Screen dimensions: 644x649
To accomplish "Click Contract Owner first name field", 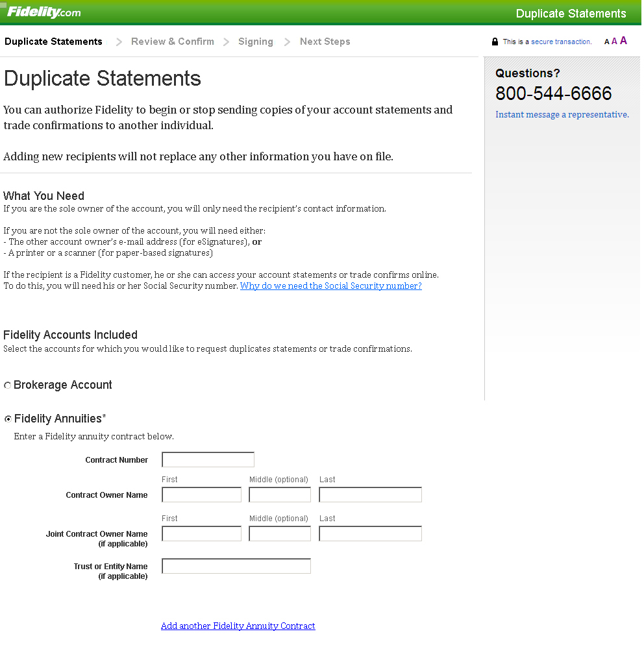I will point(202,495).
